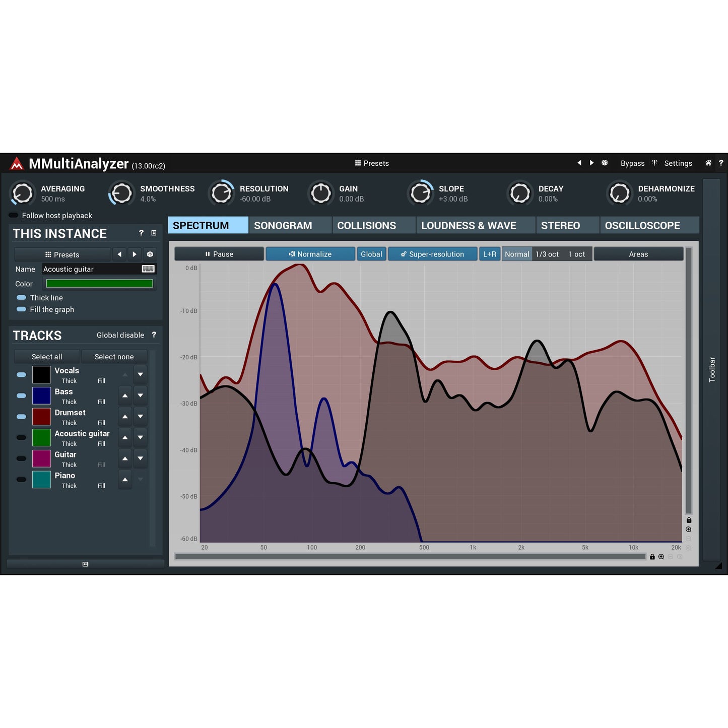The width and height of the screenshot is (728, 728).
Task: Pick a new Color for the Acoustic guitar instance
Action: click(x=99, y=283)
